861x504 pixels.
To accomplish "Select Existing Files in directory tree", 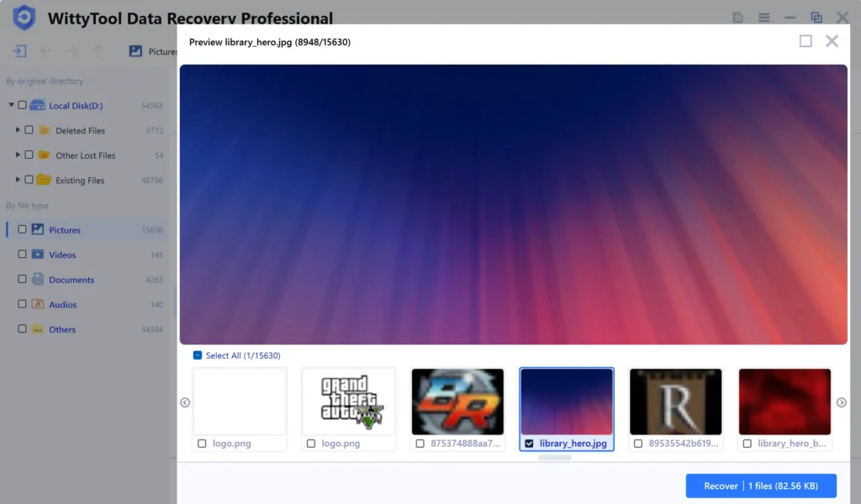I will coord(80,181).
